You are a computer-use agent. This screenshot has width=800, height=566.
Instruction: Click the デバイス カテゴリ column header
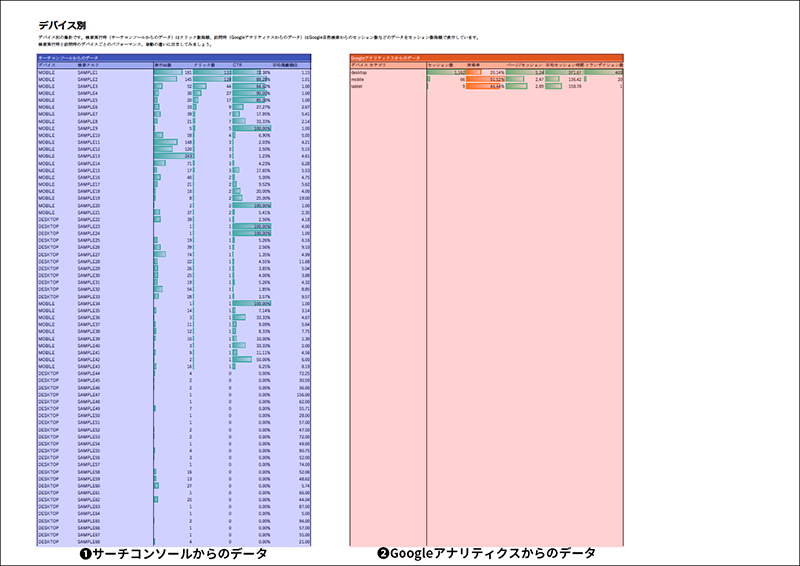[368, 65]
